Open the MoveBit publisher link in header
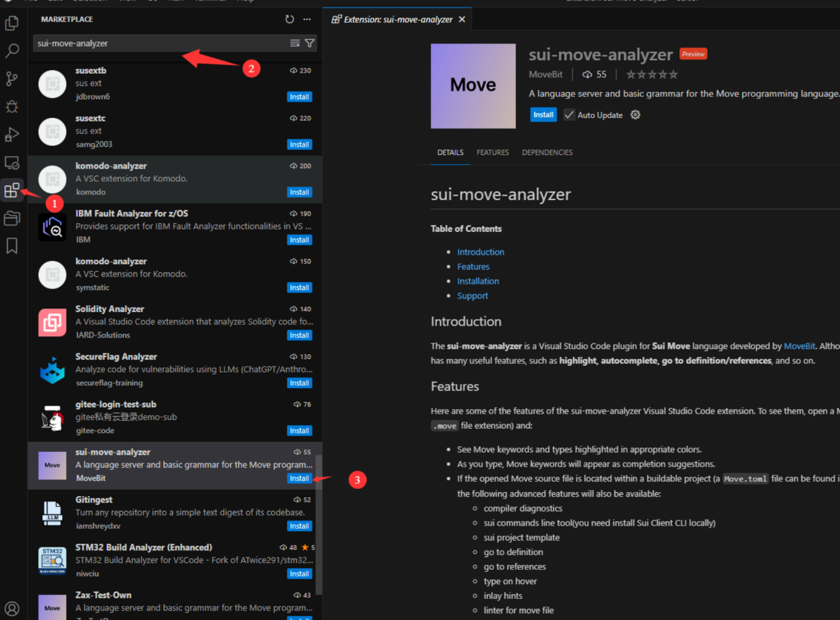 (x=546, y=74)
